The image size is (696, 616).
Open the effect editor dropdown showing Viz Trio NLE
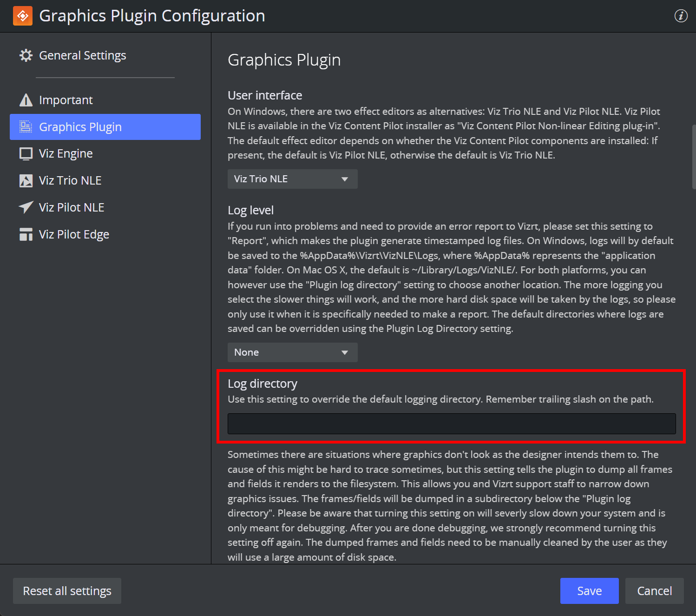pos(292,179)
